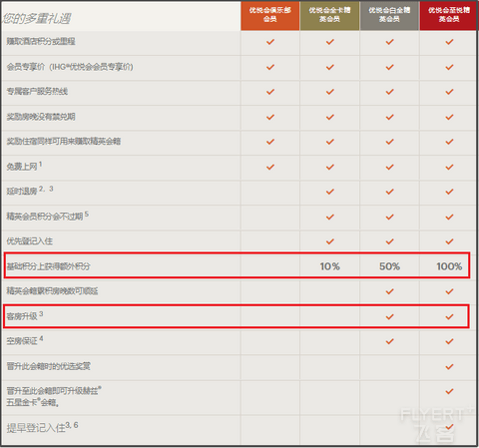Click the 优悦会至悦精英会员 red column header

tap(449, 15)
